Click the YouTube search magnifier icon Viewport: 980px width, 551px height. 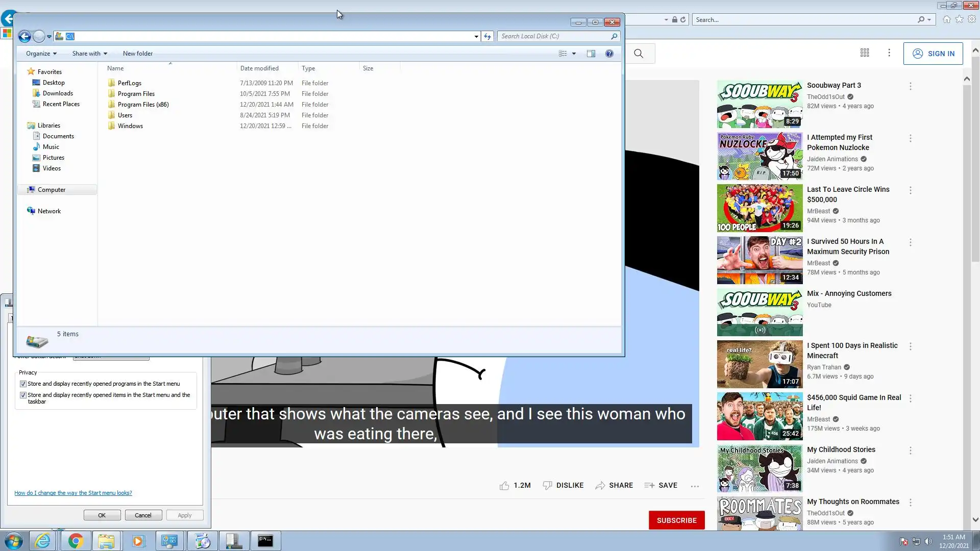point(639,54)
